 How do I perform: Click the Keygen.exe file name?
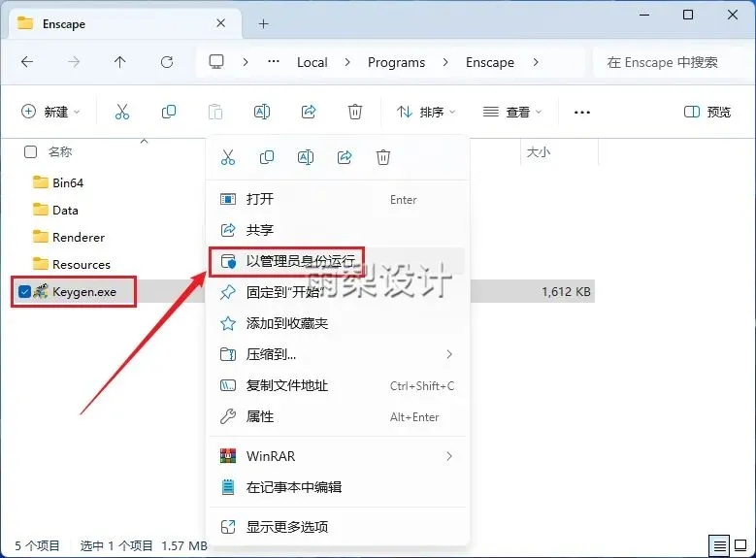click(x=84, y=292)
